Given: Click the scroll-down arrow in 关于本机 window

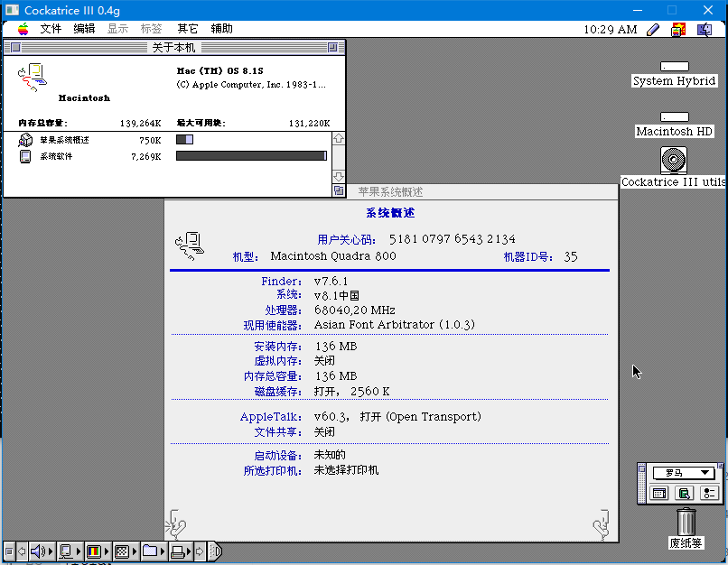Looking at the screenshot, I should [x=339, y=177].
